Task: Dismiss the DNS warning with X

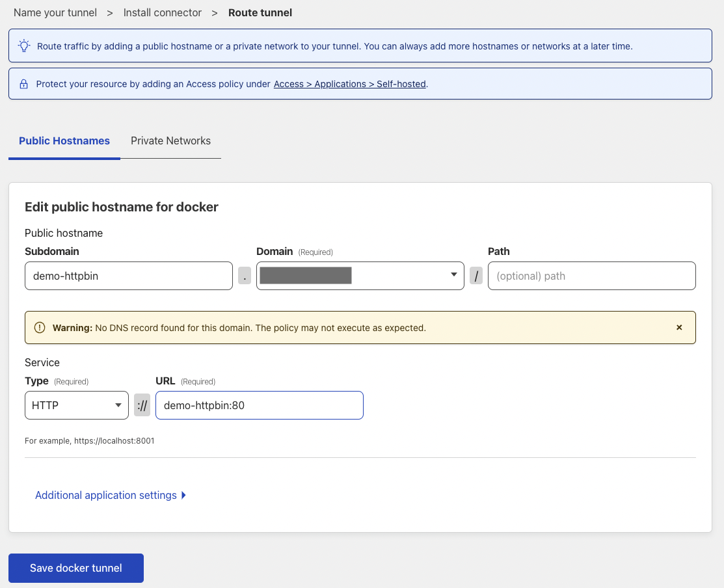Action: [x=679, y=328]
